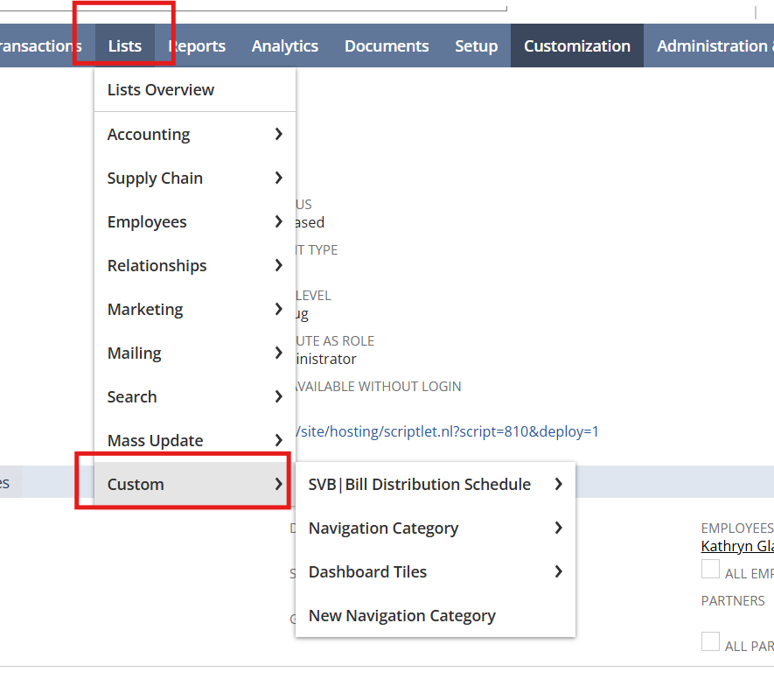Open the Customization menu tab

576,46
